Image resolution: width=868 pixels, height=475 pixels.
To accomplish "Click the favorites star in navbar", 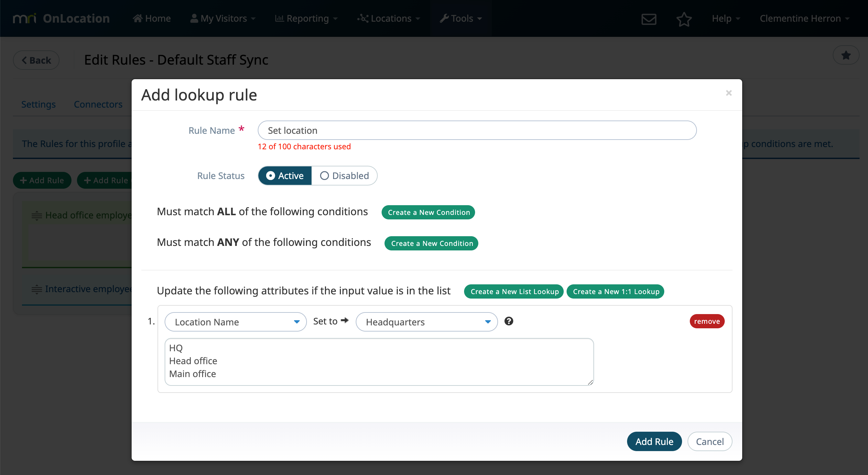I will pyautogui.click(x=684, y=19).
